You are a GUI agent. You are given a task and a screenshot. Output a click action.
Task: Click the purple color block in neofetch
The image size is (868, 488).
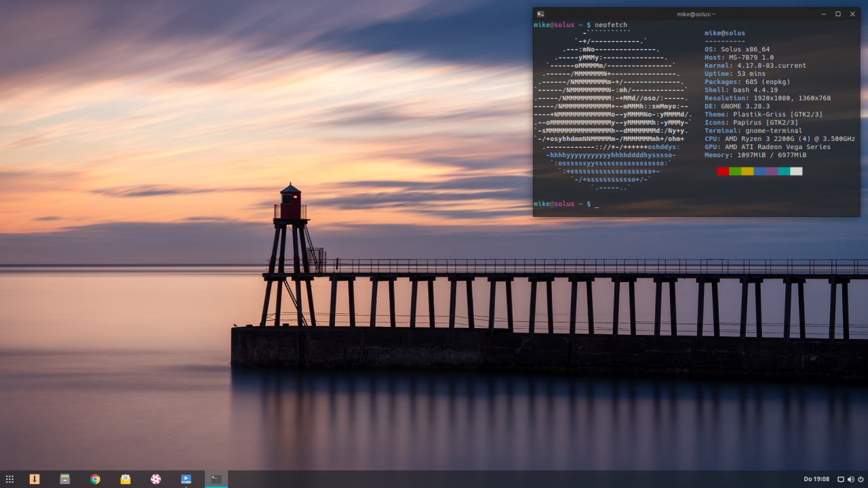(772, 171)
